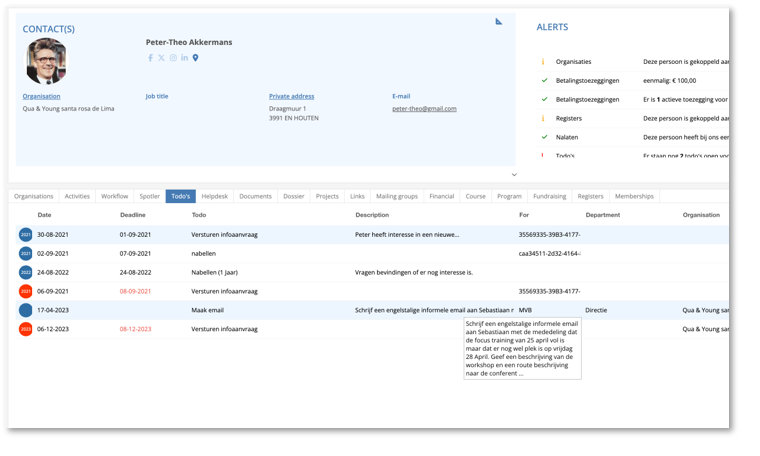Image resolution: width=760 pixels, height=456 pixels.
Task: Collapse the contact panel with the chevron
Action: [514, 175]
